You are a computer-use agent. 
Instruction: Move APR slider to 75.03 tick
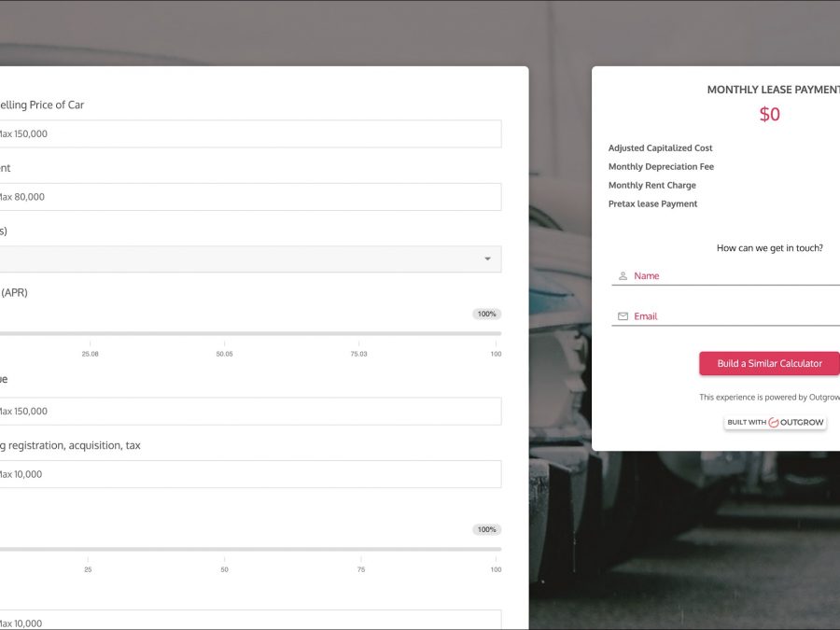coord(358,333)
